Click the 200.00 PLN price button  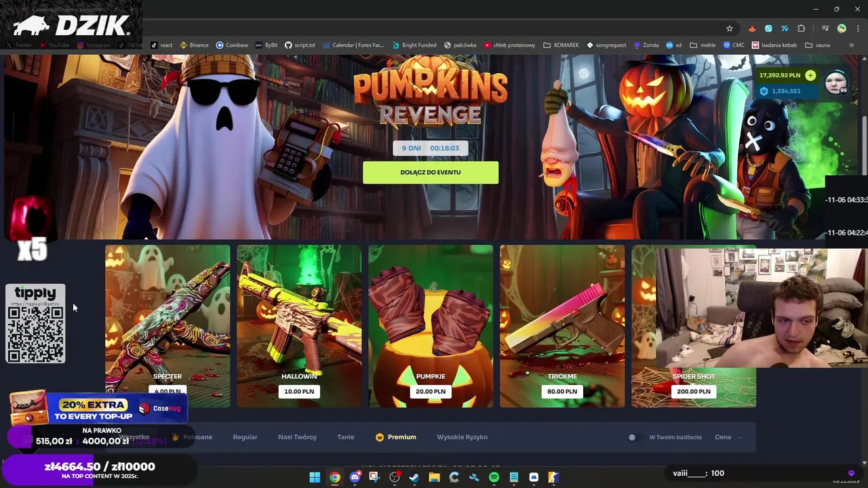(694, 391)
